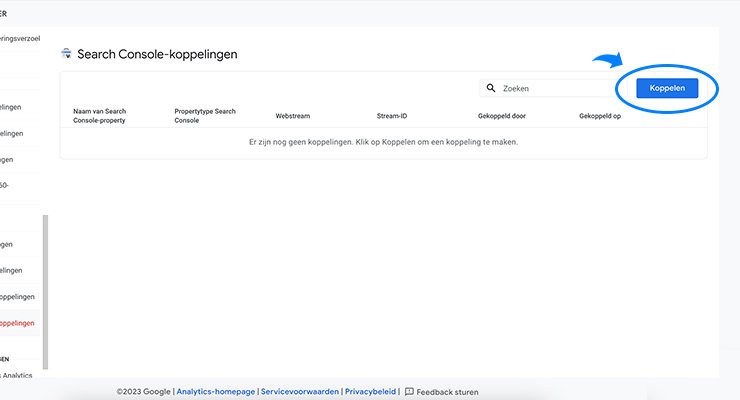Click the Stream-ID column header

[x=392, y=116]
